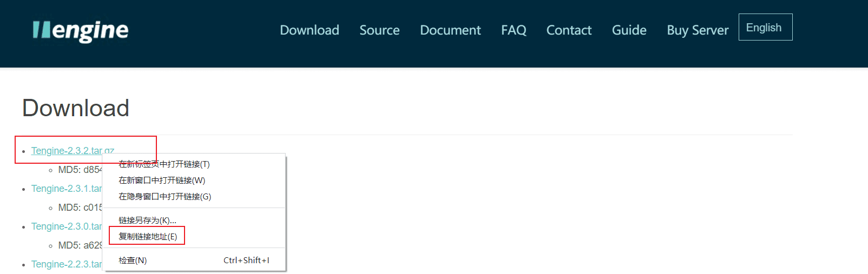Open the Buy Server link
This screenshot has width=868, height=274.
(x=698, y=30)
